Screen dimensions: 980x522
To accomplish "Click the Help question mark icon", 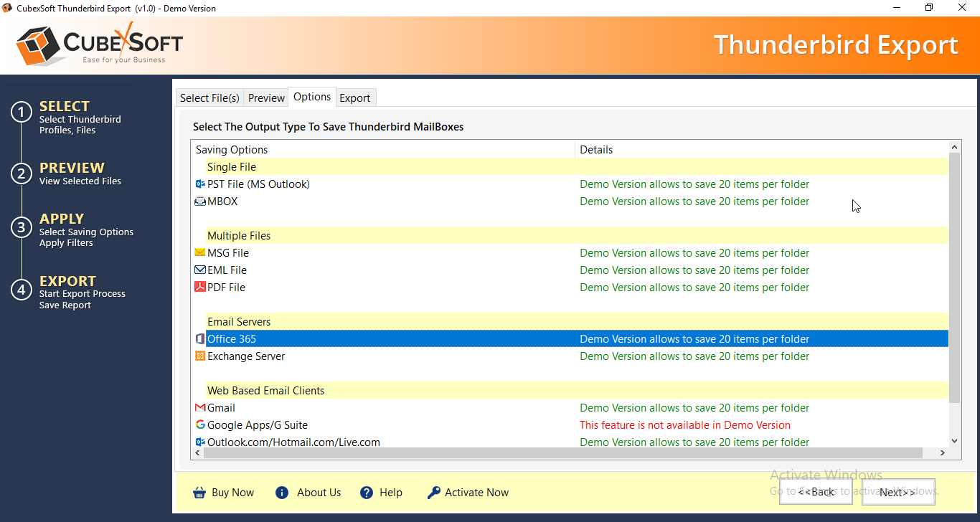I will point(367,493).
